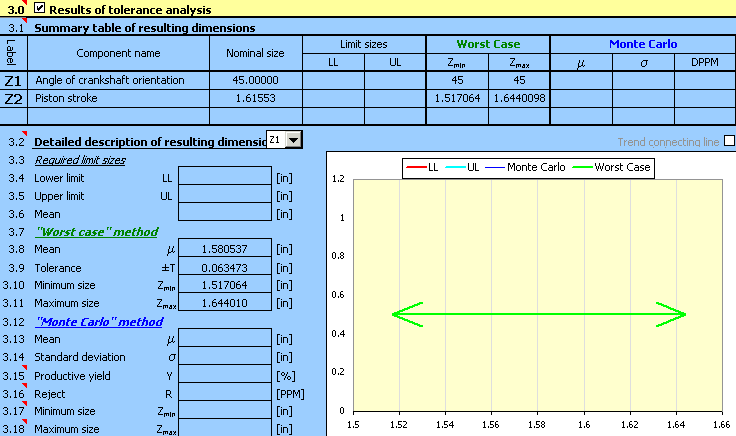Image resolution: width=736 pixels, height=436 pixels.
Task: Open "Worst case" method link
Action: (x=97, y=232)
